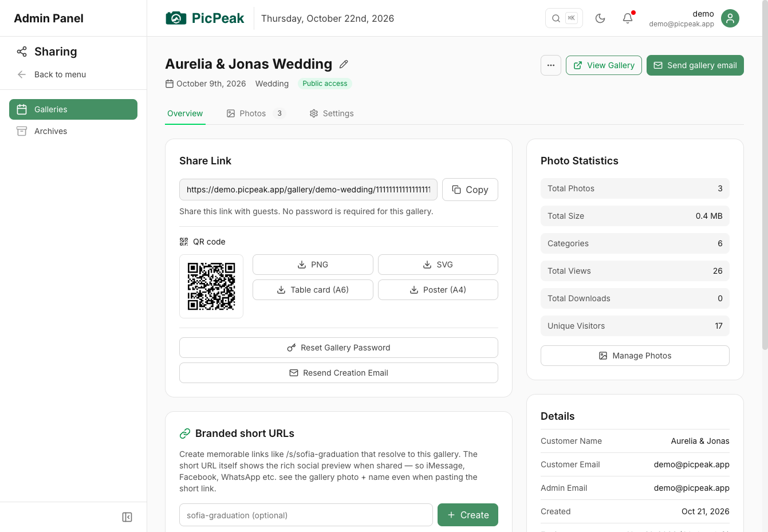
Task: Copy the share link
Action: coord(470,190)
